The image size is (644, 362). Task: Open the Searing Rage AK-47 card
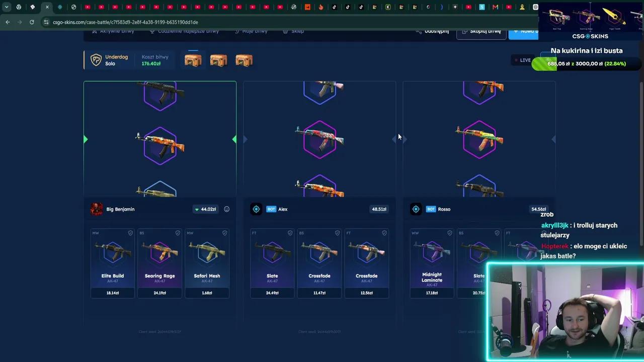coord(159,263)
